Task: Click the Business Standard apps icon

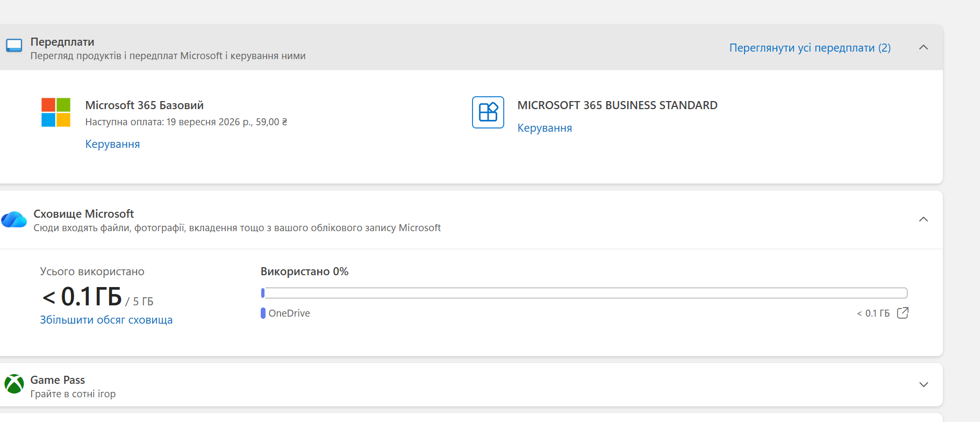Action: click(x=488, y=112)
